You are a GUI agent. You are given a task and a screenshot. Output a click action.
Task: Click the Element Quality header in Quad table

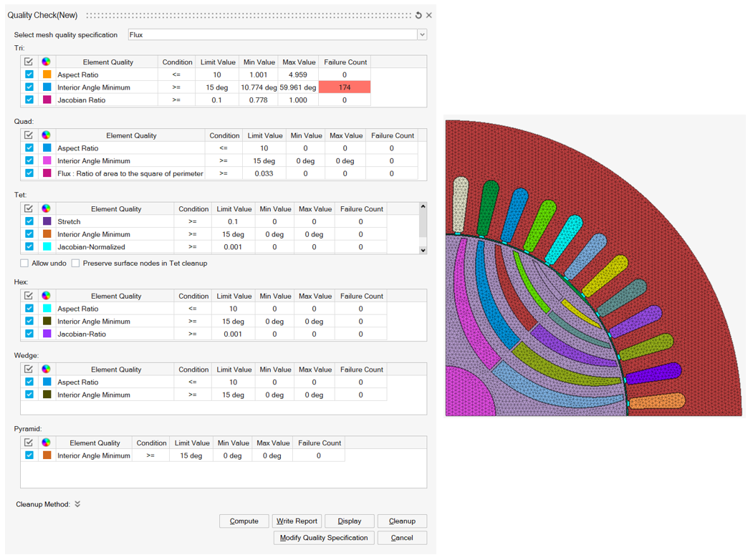tap(131, 135)
